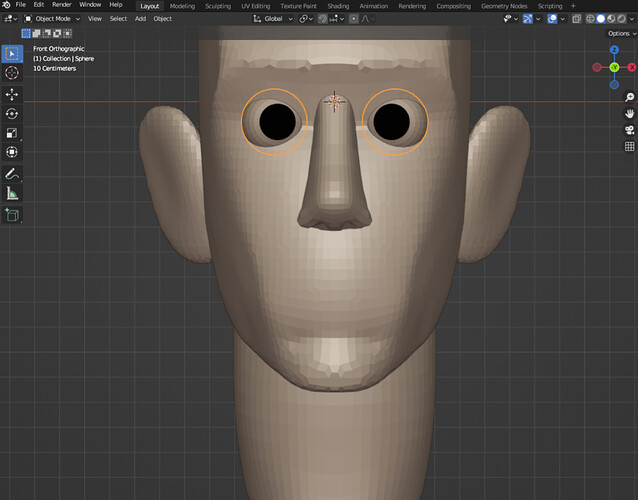Toggle X-ray view button

pos(577,19)
